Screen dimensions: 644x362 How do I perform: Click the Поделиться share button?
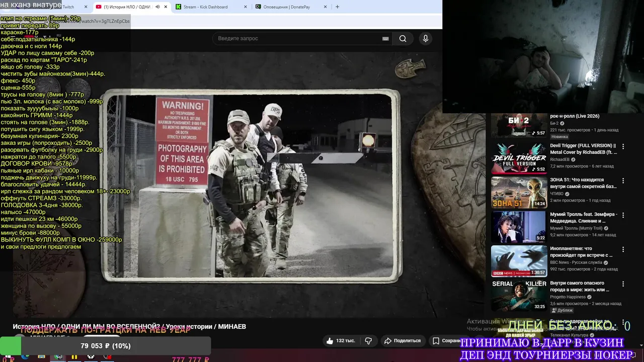pyautogui.click(x=403, y=341)
